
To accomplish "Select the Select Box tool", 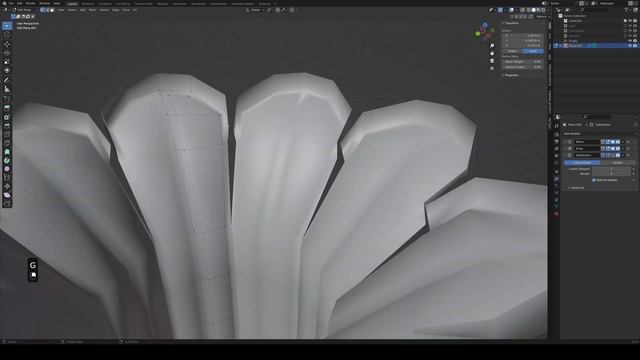I will (7, 26).
